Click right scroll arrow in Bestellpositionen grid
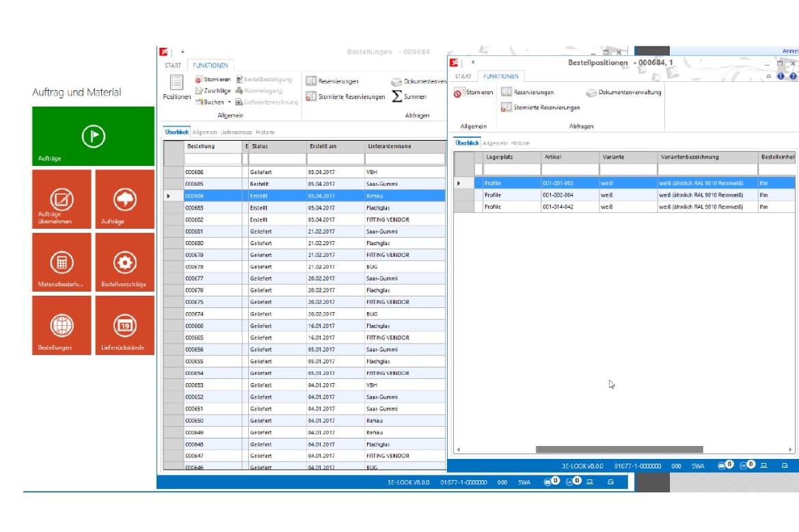 (790, 449)
